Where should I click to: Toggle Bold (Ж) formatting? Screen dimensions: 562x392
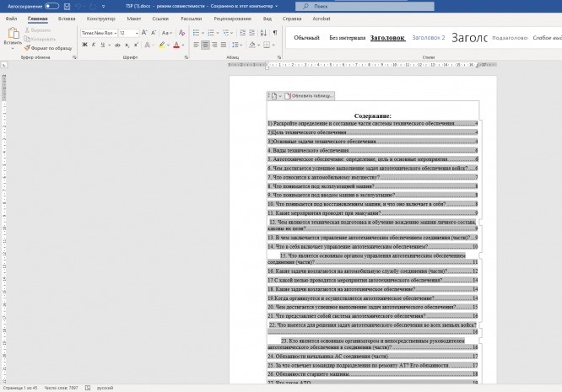coord(85,45)
